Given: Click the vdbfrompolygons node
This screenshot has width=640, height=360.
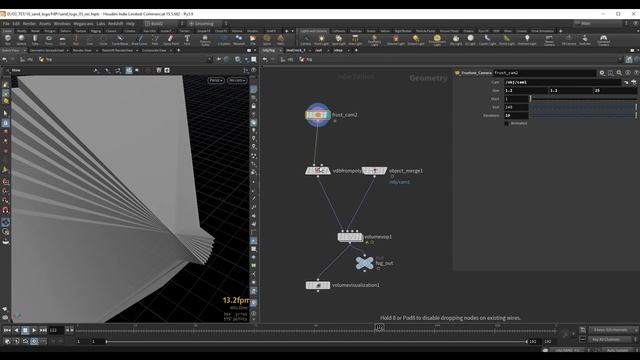Looking at the screenshot, I should pos(318,170).
